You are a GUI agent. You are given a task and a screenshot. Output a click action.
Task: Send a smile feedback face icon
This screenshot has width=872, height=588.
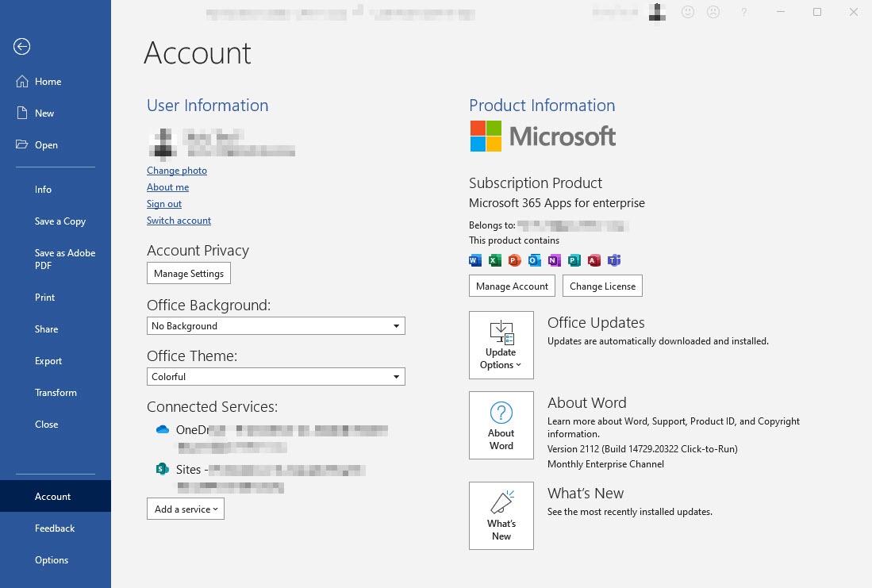(x=688, y=12)
